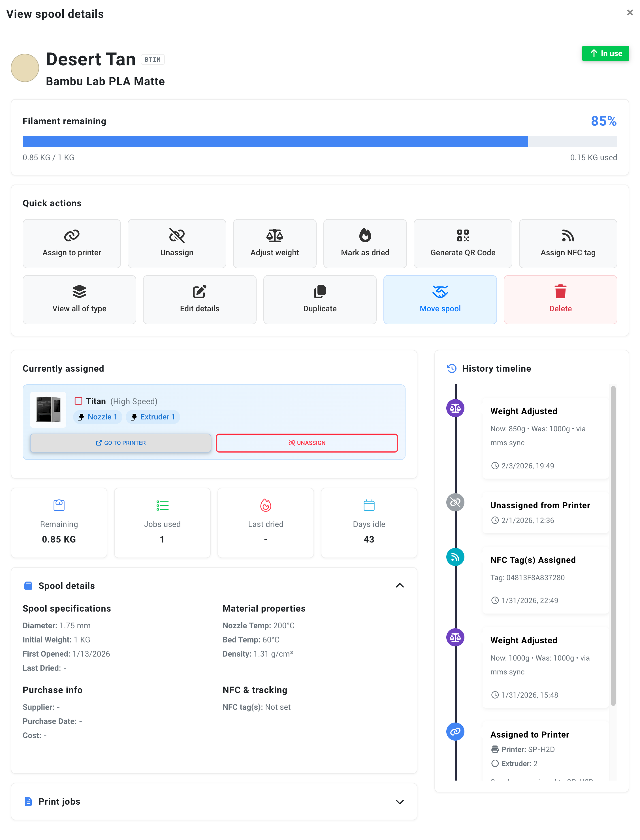Viewport: 640px width, 840px height.
Task: Click the 'Extruder: 2' text in history
Action: (x=514, y=764)
